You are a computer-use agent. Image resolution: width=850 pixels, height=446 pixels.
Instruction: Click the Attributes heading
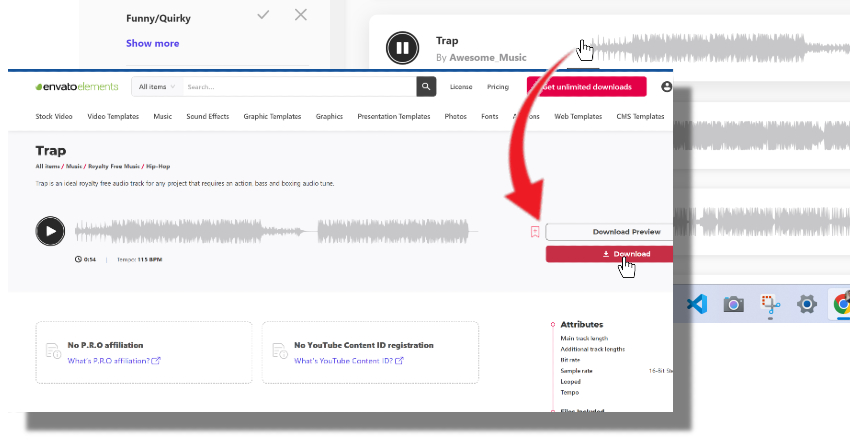[582, 325]
